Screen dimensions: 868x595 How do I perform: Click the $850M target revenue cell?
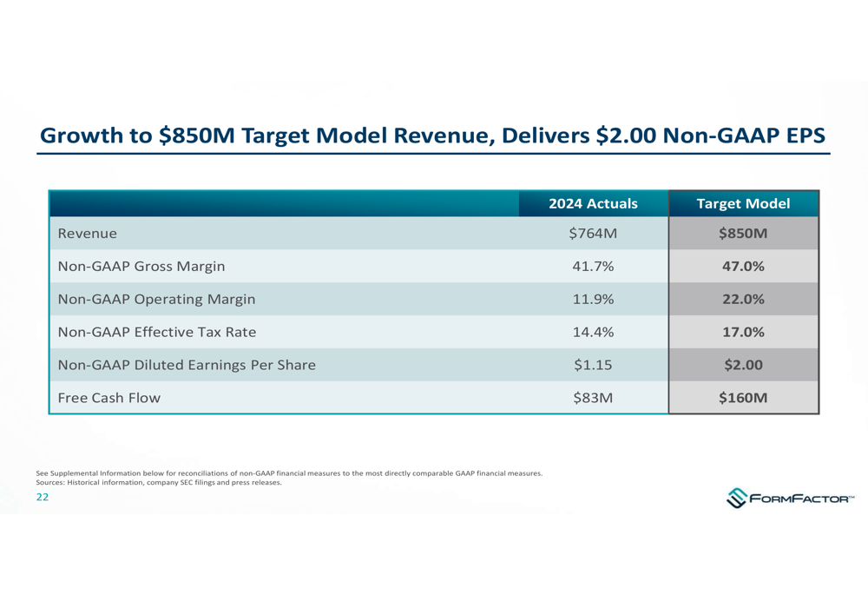(x=743, y=234)
